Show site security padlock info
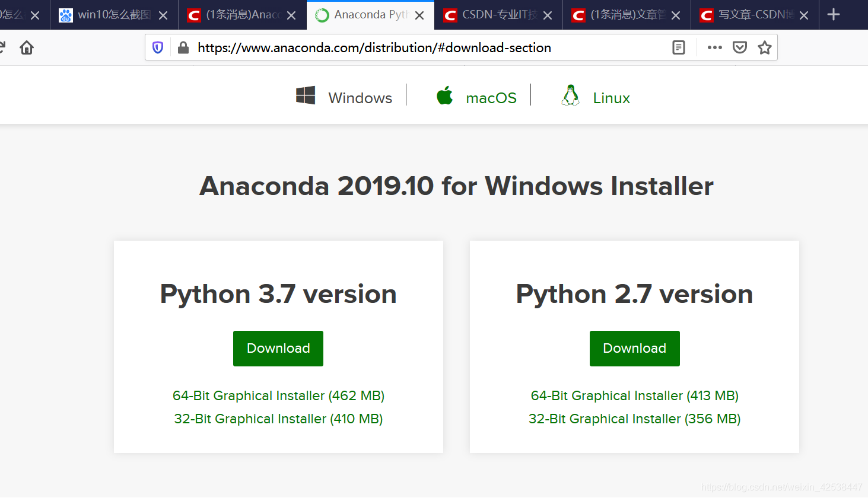 point(183,47)
